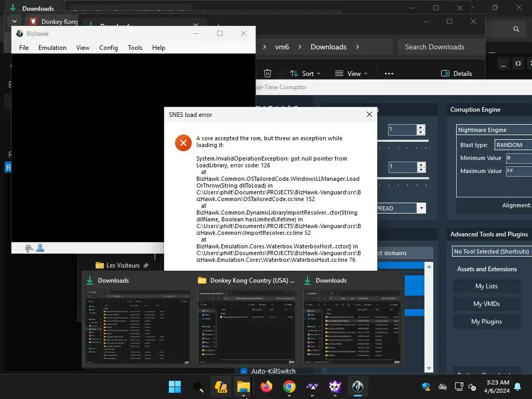This screenshot has height=399, width=532.
Task: Expand the chevron before vm6 in address bar
Action: pyautogui.click(x=264, y=47)
